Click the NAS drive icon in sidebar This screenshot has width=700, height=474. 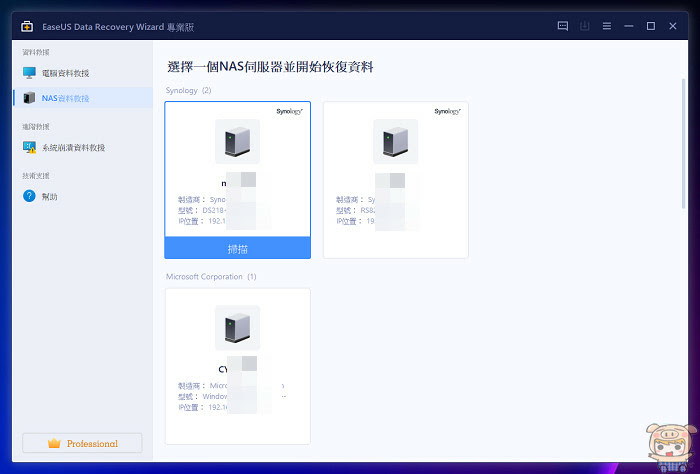(29, 98)
